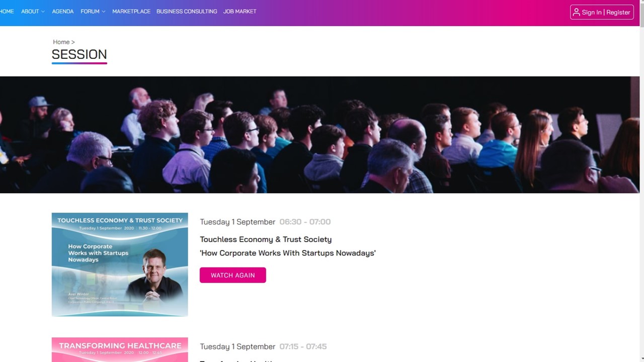The height and width of the screenshot is (362, 644).
Task: Follow the Home breadcrumb link
Action: (x=61, y=42)
